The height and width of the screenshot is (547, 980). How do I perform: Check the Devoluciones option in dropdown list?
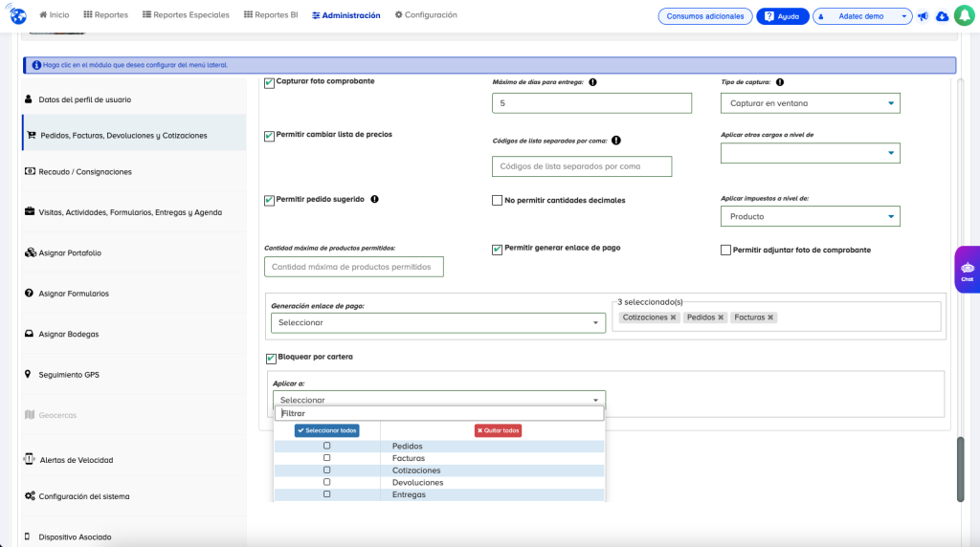[x=327, y=482]
